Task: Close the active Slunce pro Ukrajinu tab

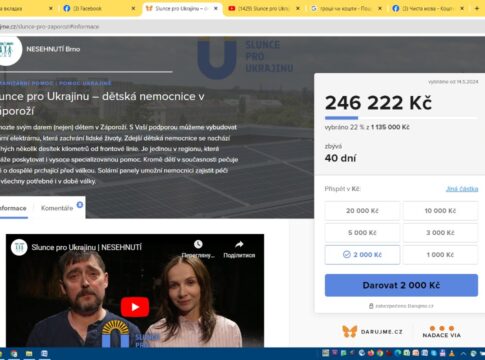Action: pos(216,8)
